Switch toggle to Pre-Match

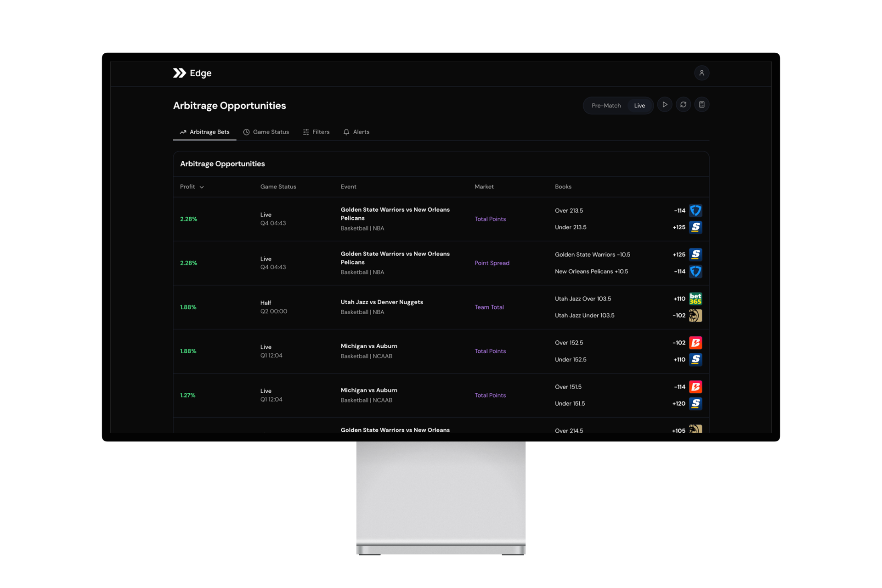(x=605, y=106)
